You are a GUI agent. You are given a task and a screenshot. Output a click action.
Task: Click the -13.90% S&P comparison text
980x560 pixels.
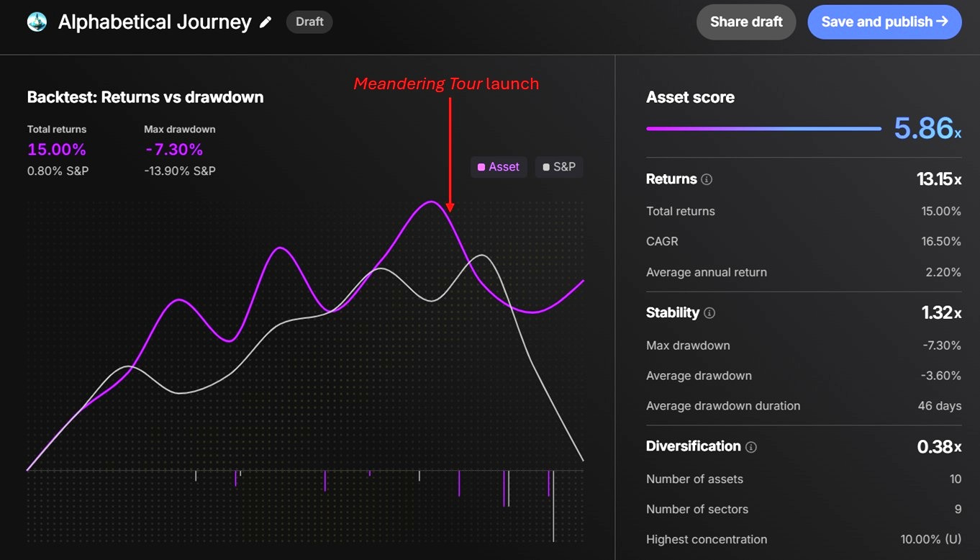180,171
